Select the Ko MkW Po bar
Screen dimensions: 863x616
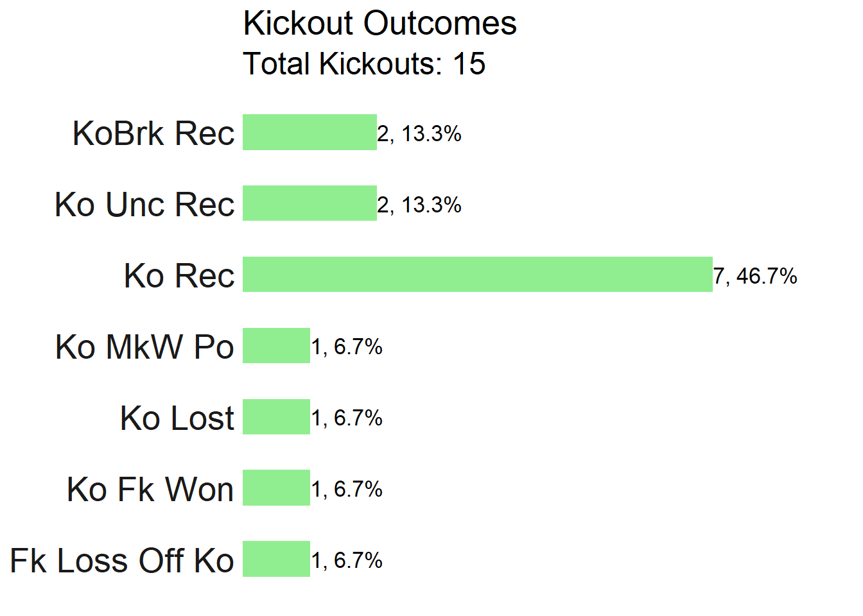[x=276, y=346]
